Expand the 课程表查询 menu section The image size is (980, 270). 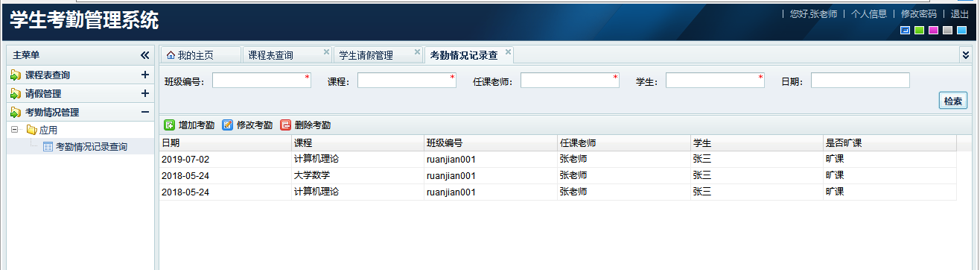(x=144, y=75)
